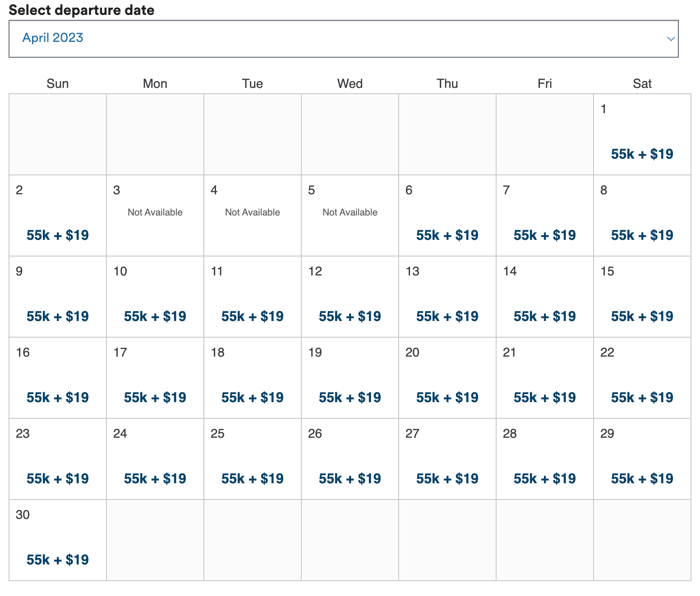
Task: Click April 3 Not Available cell
Action: coord(155,215)
